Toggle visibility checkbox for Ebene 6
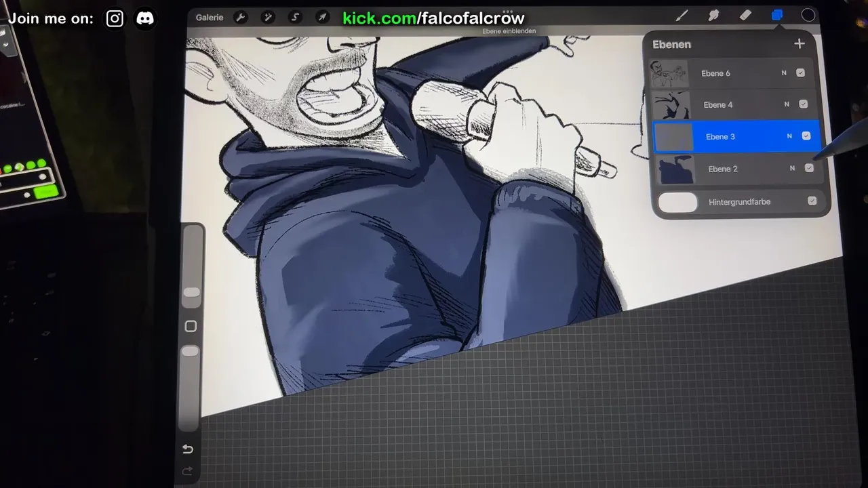868x488 pixels. click(x=800, y=73)
